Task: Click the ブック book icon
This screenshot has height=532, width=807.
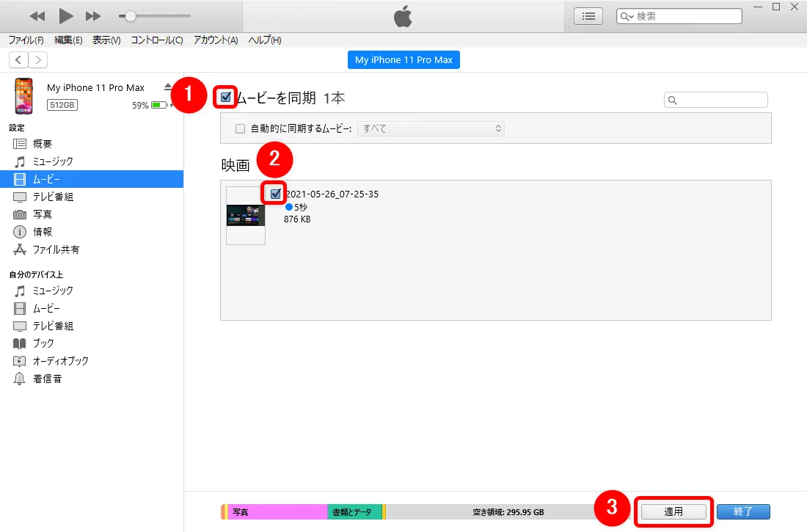Action: coord(20,343)
